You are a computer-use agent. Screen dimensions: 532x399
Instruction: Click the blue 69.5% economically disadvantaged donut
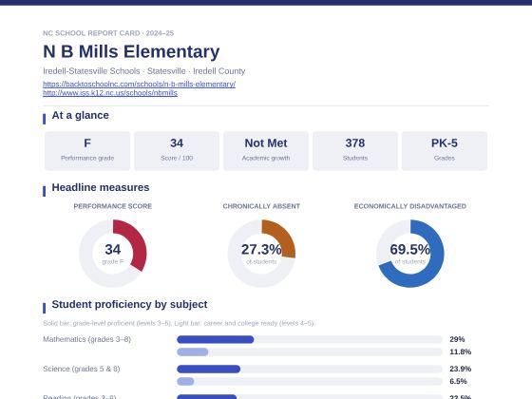coord(410,253)
